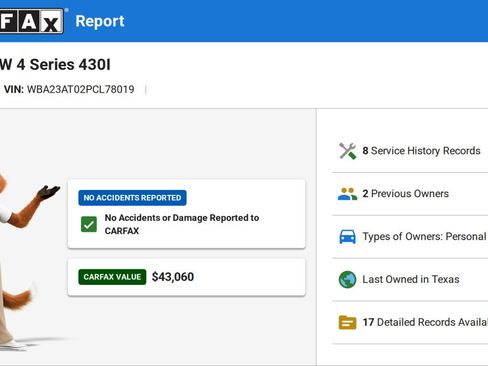Viewport: 488px width, 366px height.
Task: Click the Report header title
Action: (100, 21)
